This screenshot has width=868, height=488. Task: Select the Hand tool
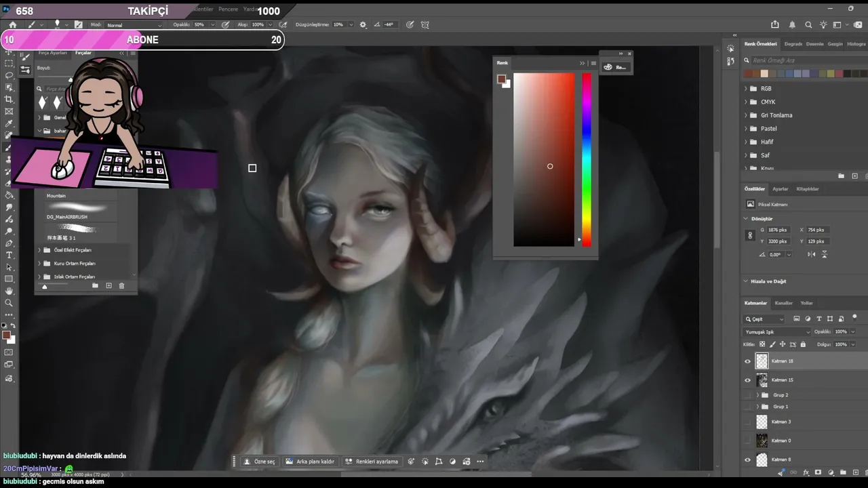click(9, 291)
